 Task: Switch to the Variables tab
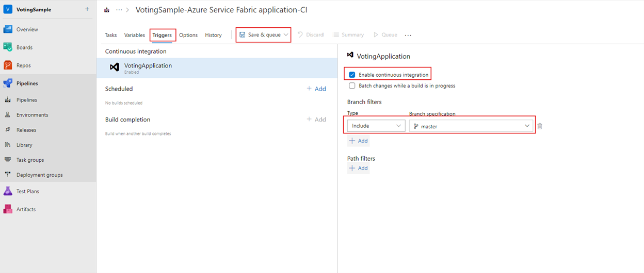(x=134, y=35)
